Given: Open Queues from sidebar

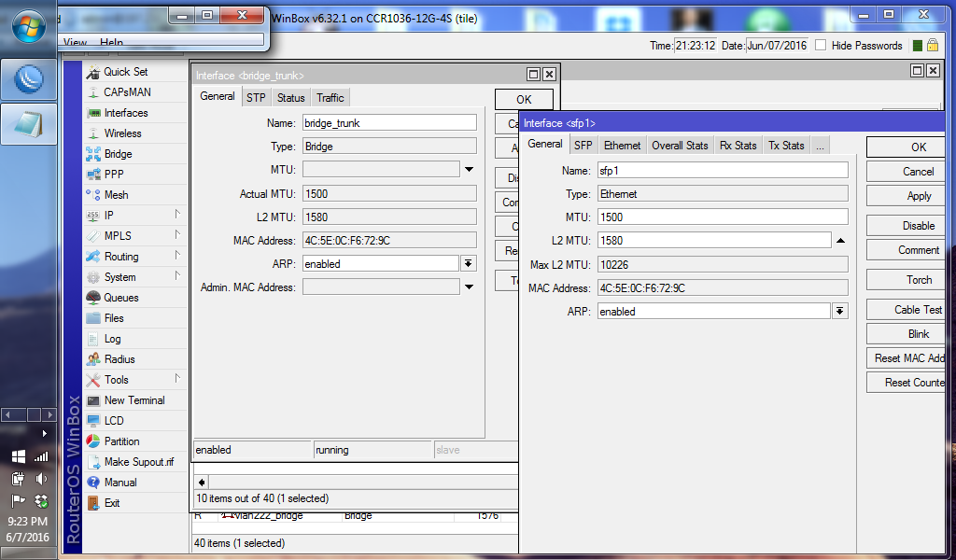Looking at the screenshot, I should [134, 298].
